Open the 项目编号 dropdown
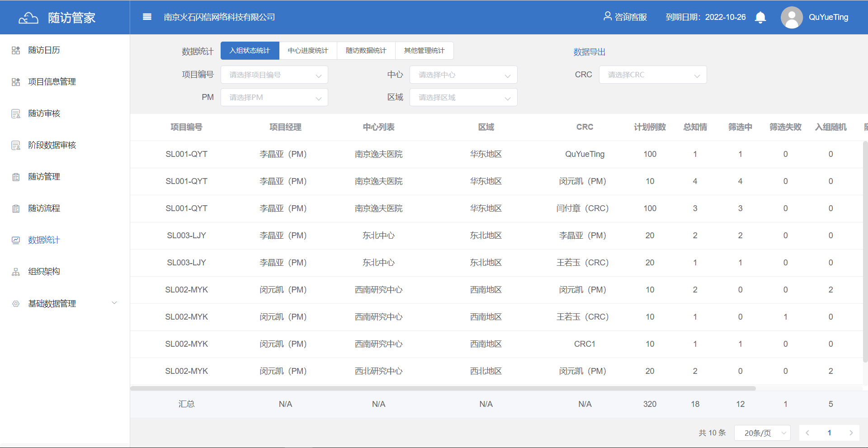The width and height of the screenshot is (868, 448). click(x=274, y=75)
